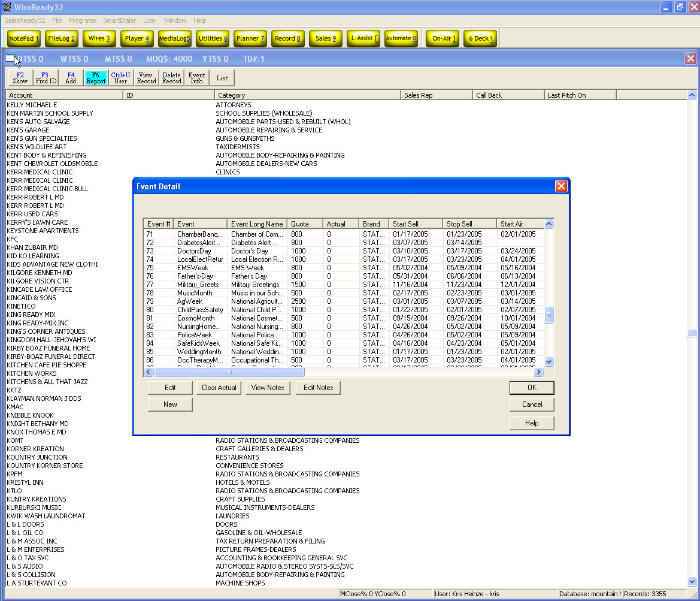Click the Help button in Event Detail
This screenshot has height=601, width=700.
(532, 422)
